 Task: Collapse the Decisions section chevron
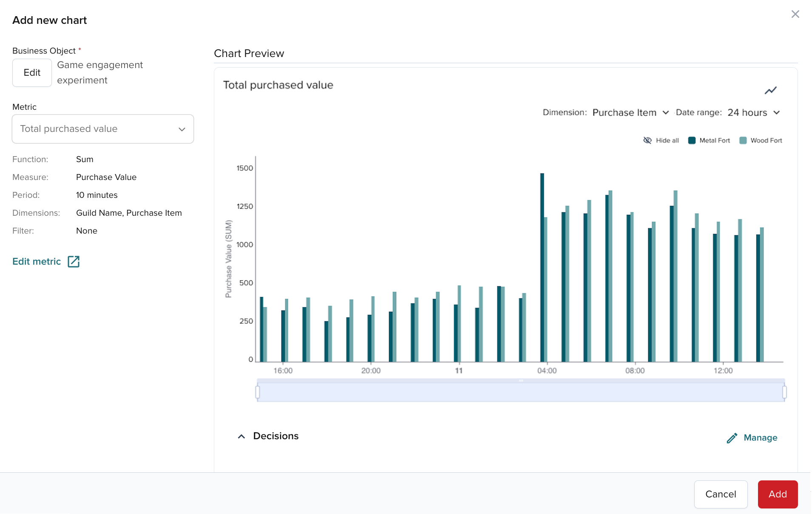coord(241,437)
